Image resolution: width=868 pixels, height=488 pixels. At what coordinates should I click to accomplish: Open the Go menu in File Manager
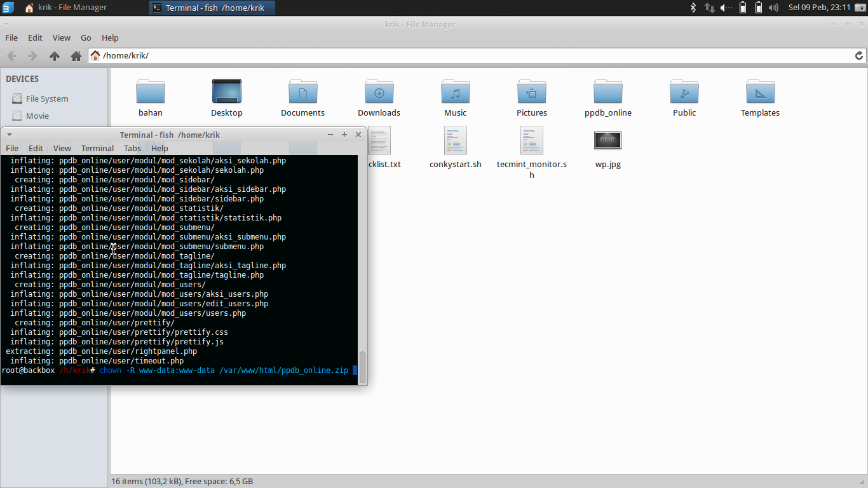tap(86, 38)
